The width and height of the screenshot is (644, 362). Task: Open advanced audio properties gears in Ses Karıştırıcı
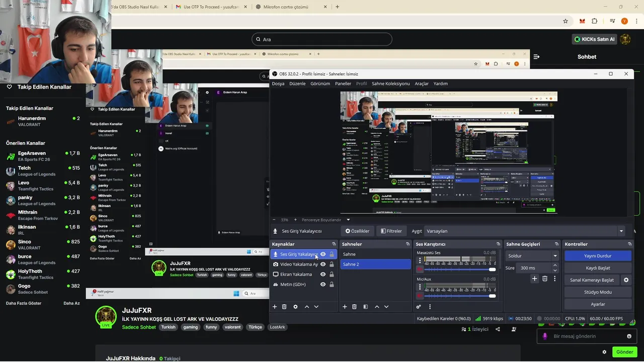point(419,307)
